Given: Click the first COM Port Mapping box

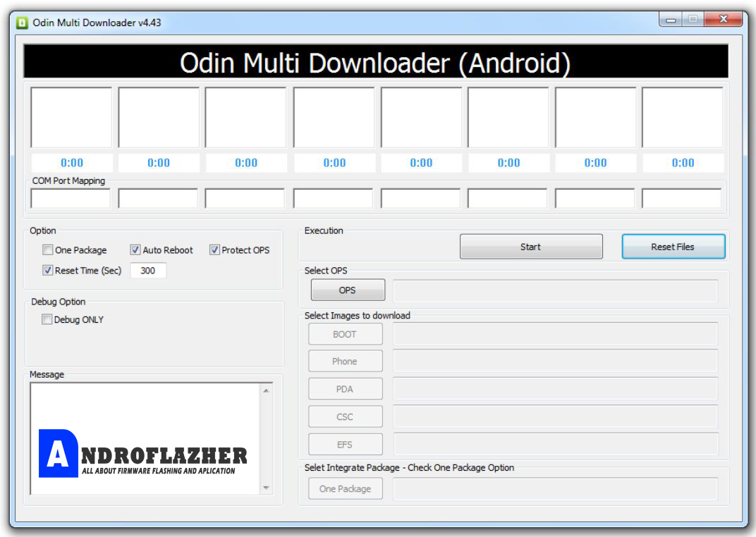Looking at the screenshot, I should 70,198.
